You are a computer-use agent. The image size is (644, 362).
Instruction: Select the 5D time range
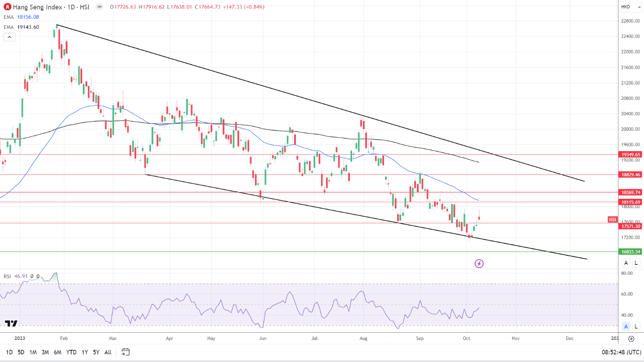click(21, 352)
